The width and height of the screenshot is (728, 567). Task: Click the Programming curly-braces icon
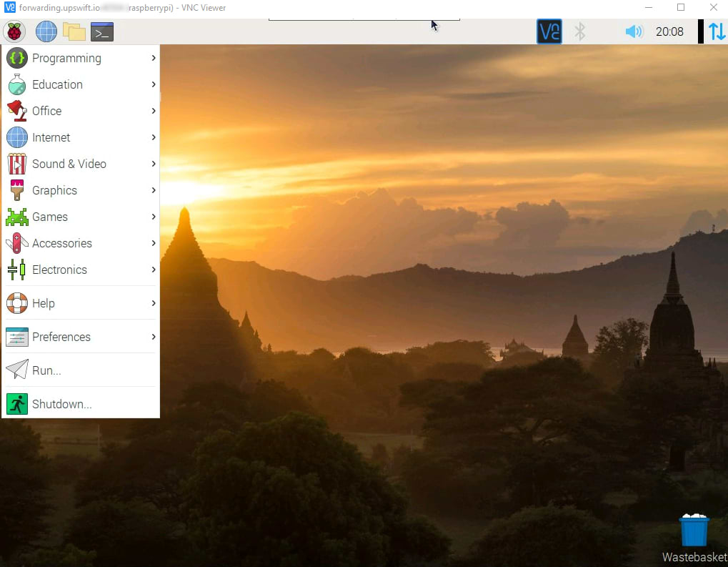pyautogui.click(x=16, y=58)
